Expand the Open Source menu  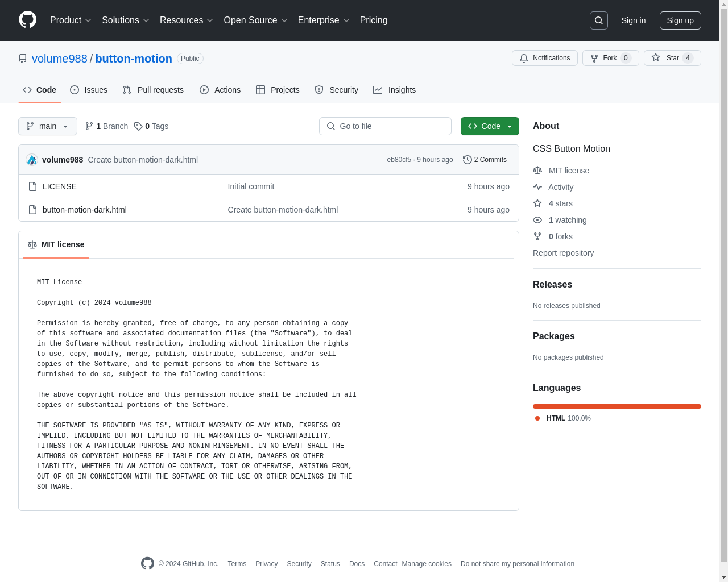click(x=256, y=20)
